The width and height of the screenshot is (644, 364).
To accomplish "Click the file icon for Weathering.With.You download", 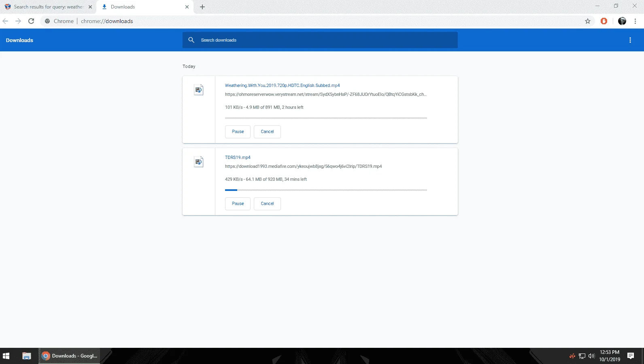I will pos(198,90).
